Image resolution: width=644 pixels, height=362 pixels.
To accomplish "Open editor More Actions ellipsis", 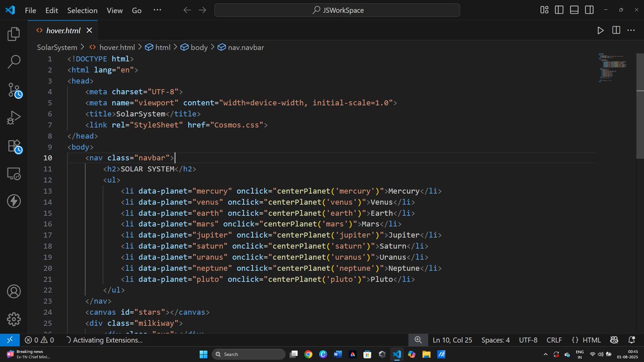I will tap(632, 31).
